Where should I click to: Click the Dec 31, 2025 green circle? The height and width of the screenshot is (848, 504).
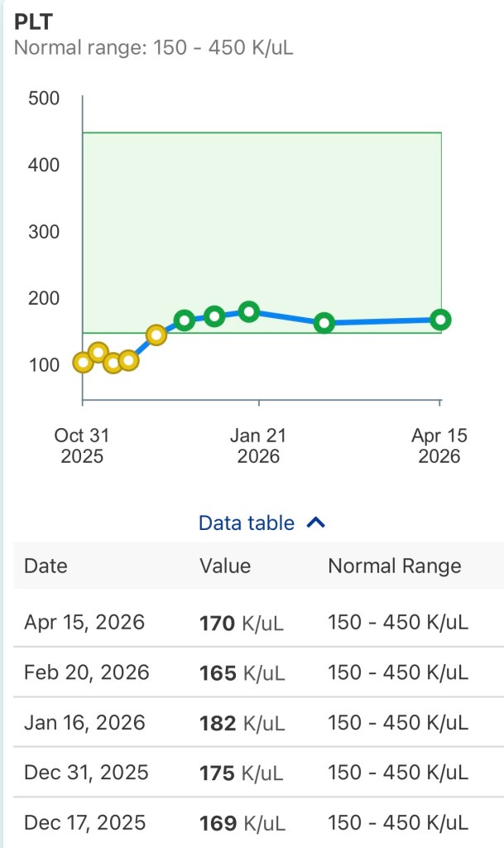click(213, 316)
